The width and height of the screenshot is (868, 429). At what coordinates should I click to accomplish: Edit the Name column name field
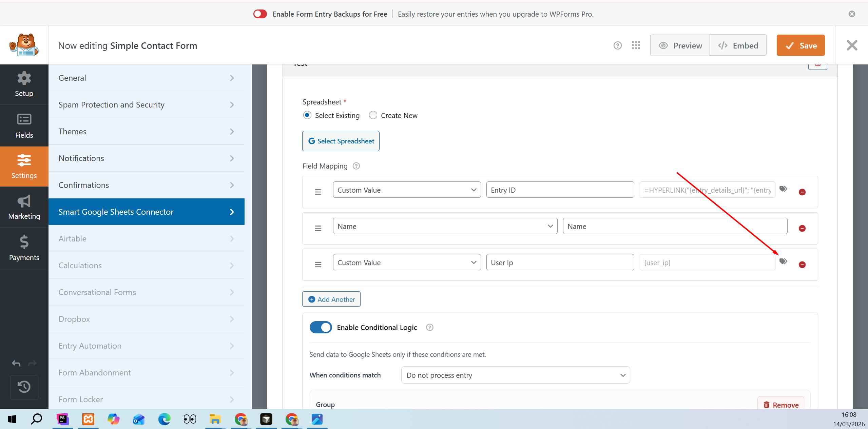coord(675,226)
